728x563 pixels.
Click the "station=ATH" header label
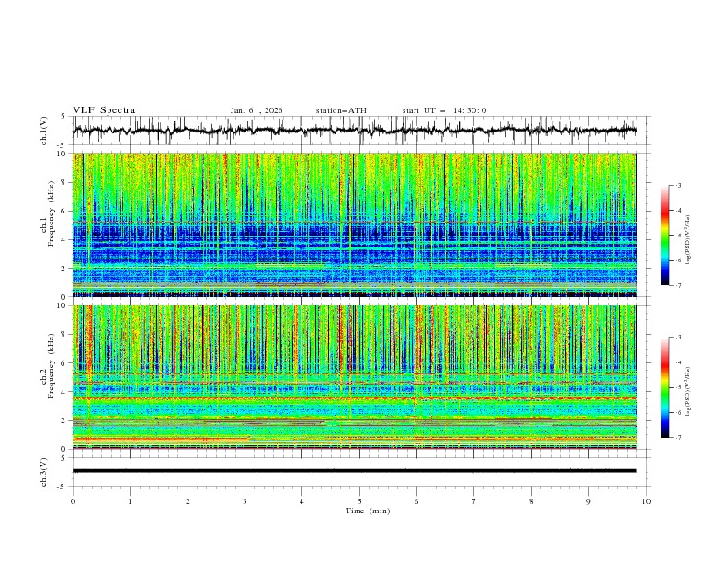pyautogui.click(x=341, y=110)
